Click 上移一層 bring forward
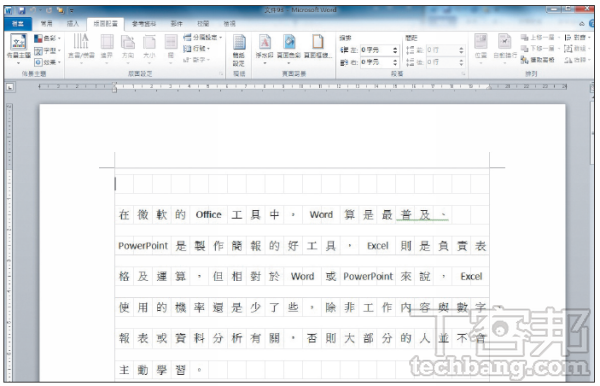 pos(537,37)
